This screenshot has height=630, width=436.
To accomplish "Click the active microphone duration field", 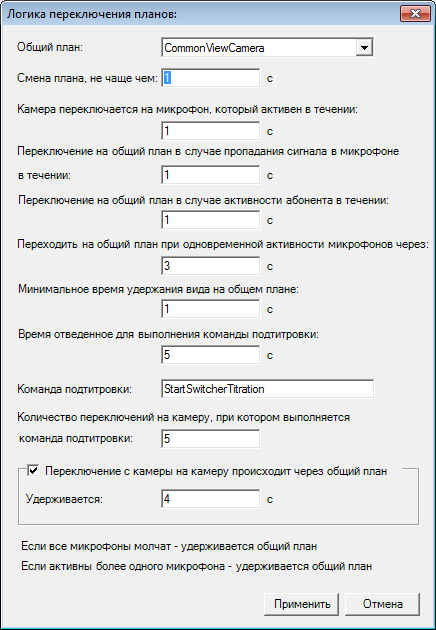I will click(211, 131).
